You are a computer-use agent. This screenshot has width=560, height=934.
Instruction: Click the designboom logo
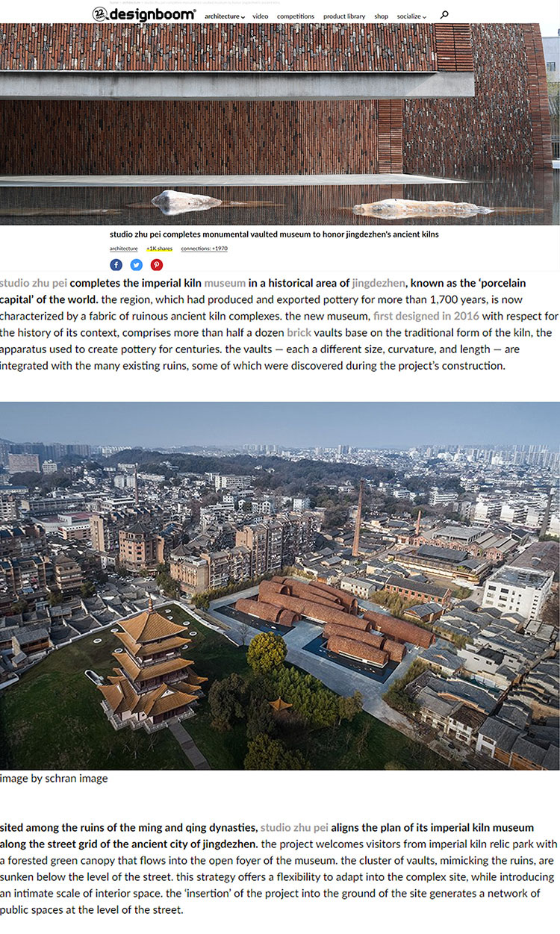pyautogui.click(x=144, y=14)
